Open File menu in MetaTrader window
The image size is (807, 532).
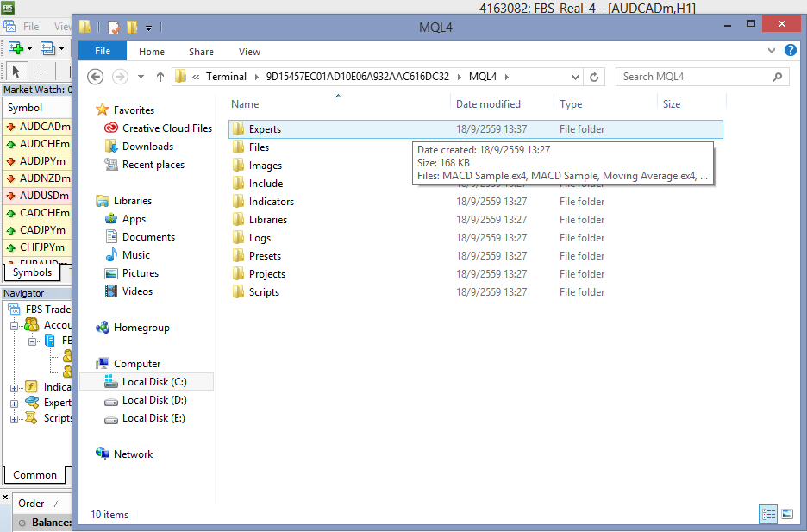31,26
